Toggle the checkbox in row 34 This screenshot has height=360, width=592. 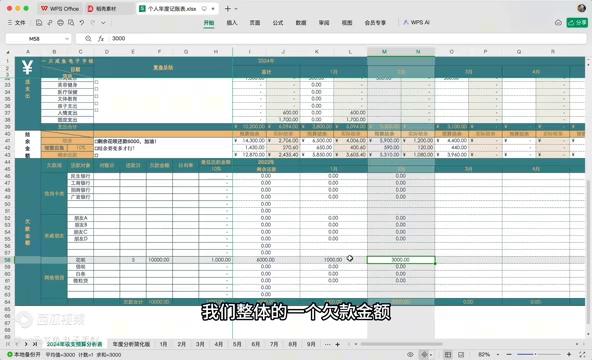click(97, 89)
